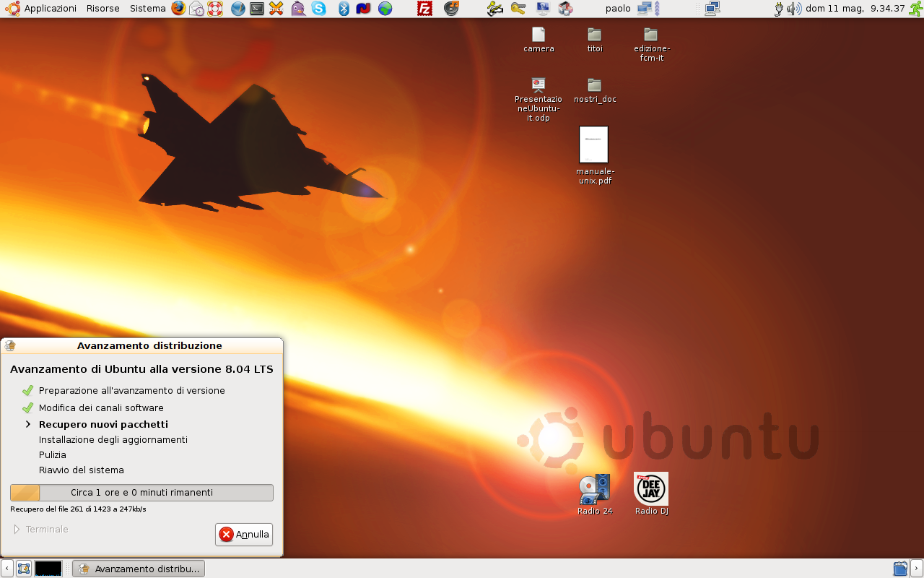Viewport: 924px width, 578px height.
Task: Open the Radio 24 desktop launcher
Action: (595, 494)
